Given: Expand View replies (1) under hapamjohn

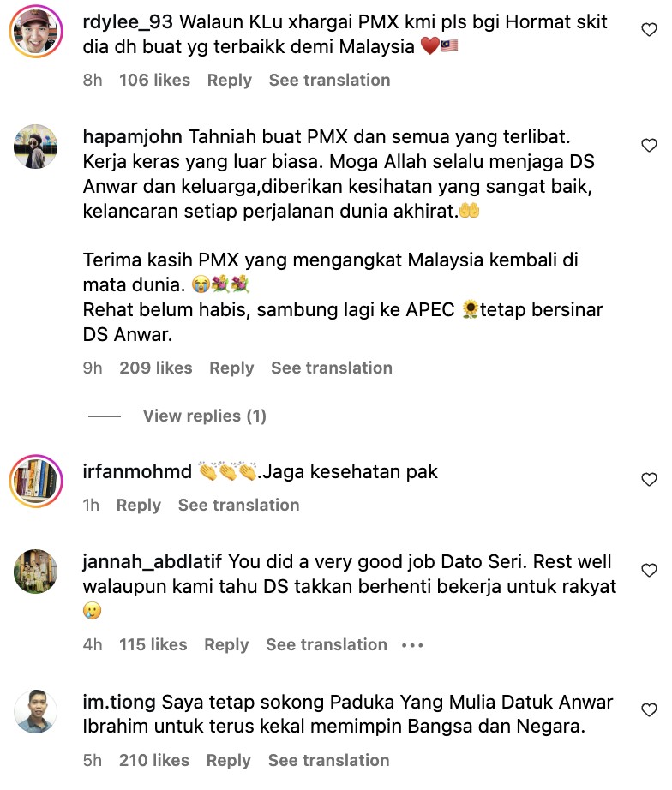Looking at the screenshot, I should coord(205,416).
